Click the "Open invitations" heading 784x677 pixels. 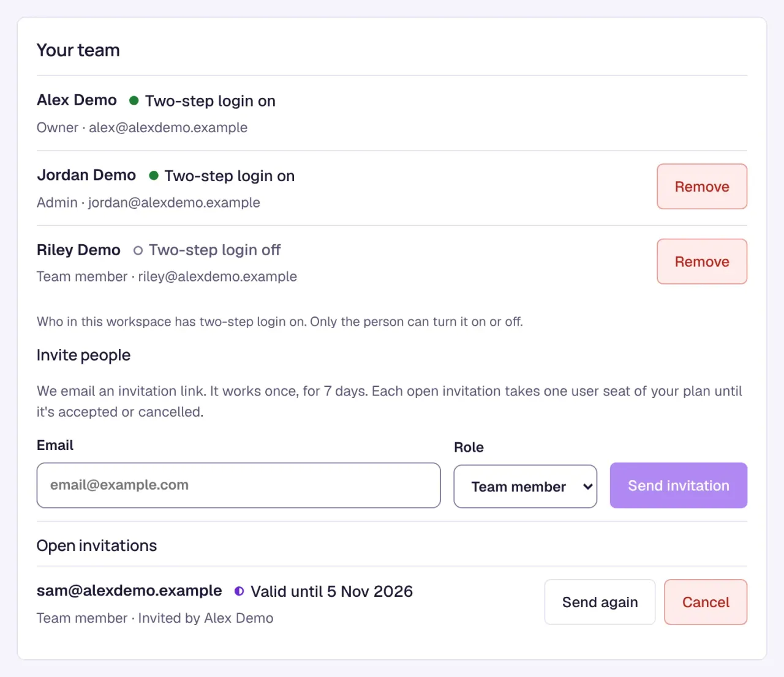[97, 545]
